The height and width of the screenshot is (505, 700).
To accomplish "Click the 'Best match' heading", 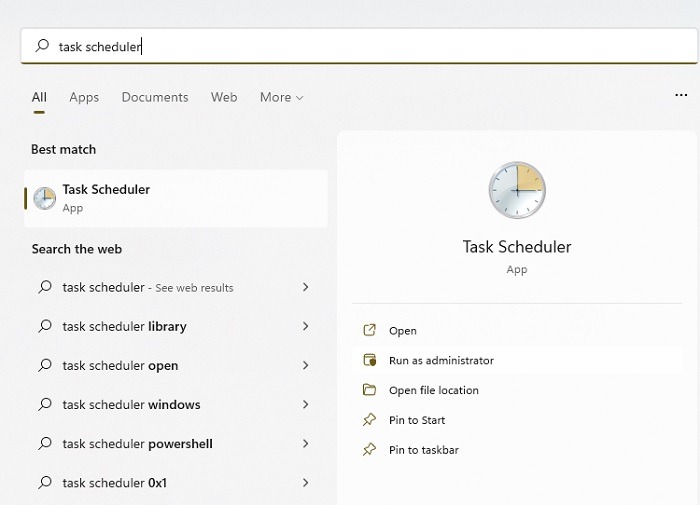I will [63, 149].
